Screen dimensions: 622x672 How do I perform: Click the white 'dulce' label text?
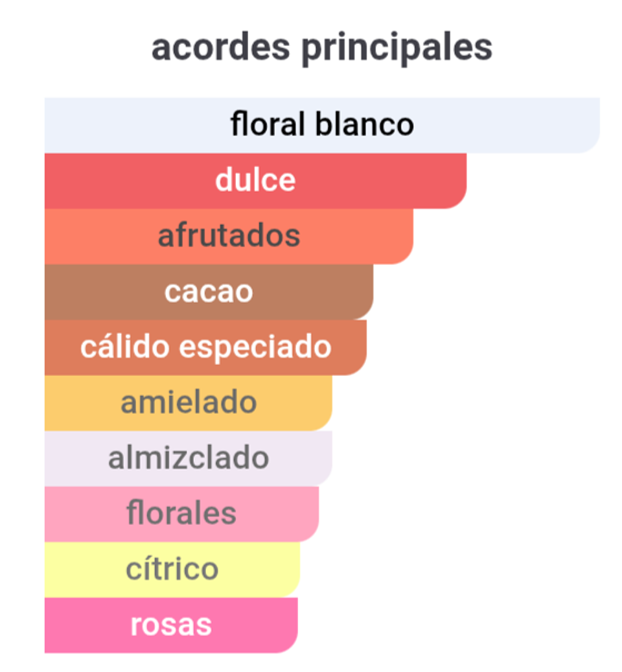(x=255, y=180)
